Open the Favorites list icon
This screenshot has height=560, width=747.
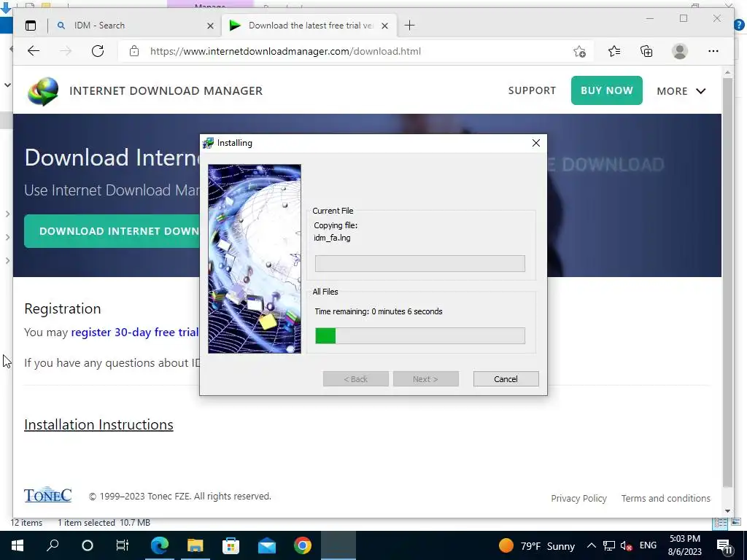coord(614,51)
